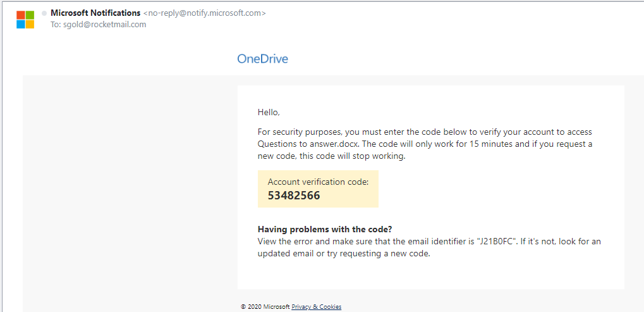
Task: Click the OneDrive heading
Action: coord(262,59)
